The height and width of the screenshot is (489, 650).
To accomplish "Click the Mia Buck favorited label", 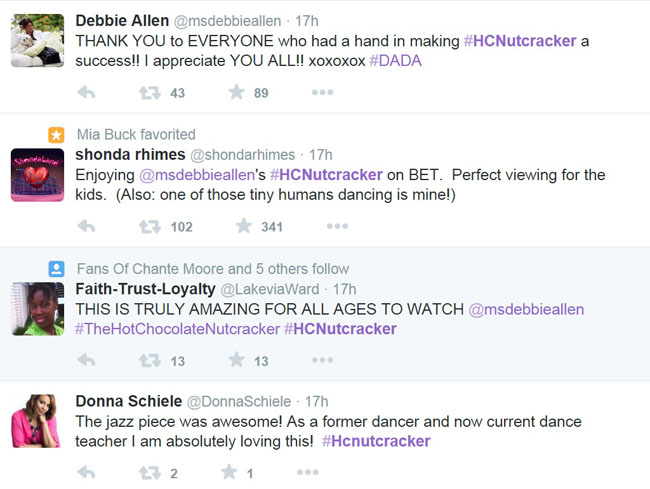I will click(136, 134).
